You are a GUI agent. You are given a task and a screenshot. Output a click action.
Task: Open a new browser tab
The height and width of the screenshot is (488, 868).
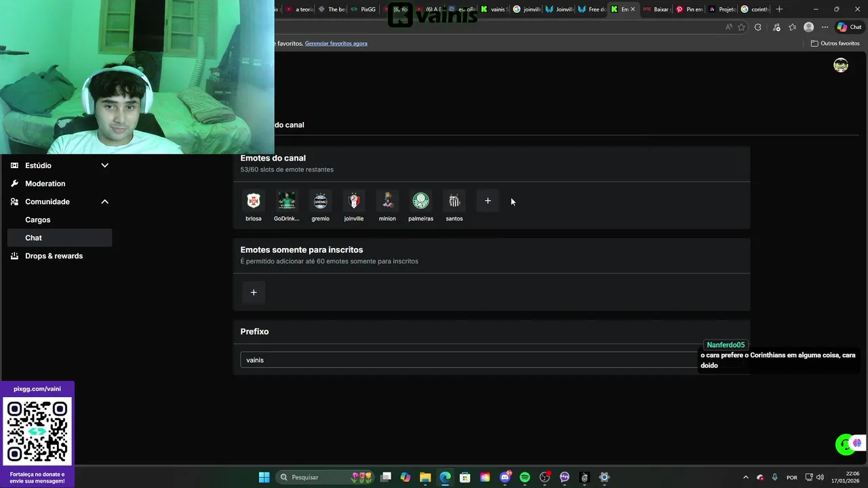pyautogui.click(x=779, y=9)
